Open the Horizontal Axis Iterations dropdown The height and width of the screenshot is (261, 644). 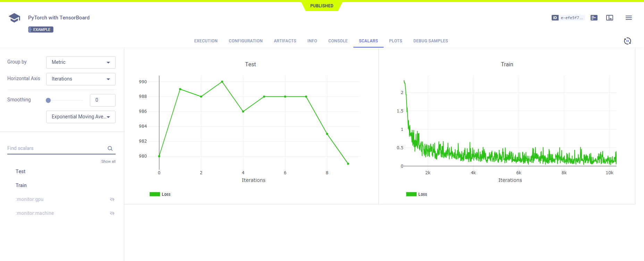point(81,79)
